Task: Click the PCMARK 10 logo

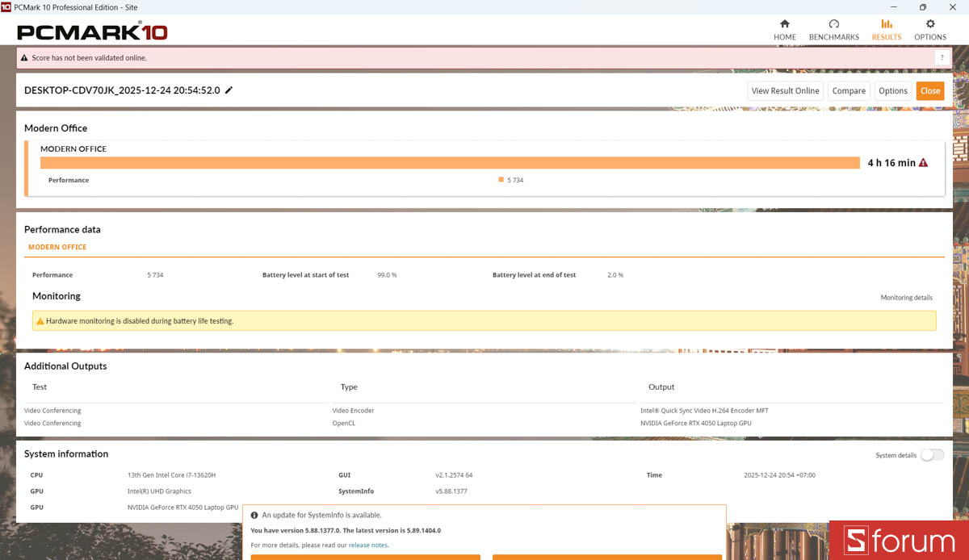Action: (x=92, y=32)
